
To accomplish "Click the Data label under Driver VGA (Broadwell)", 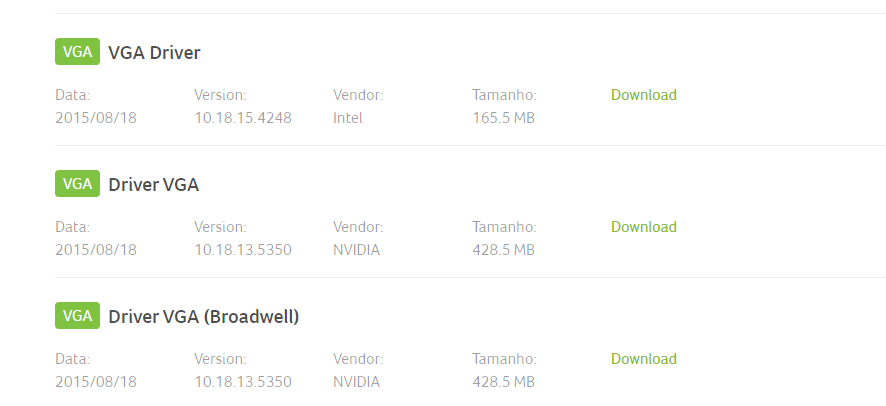I will (72, 359).
